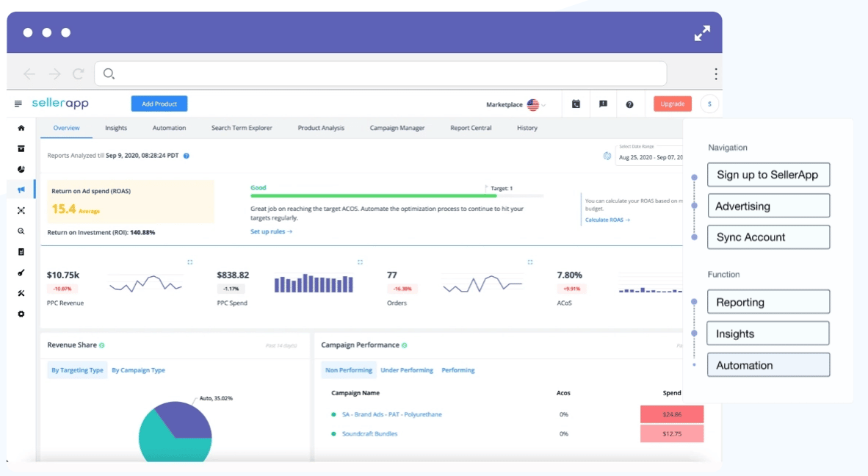Show Performing campaigns
868x476 pixels.
pyautogui.click(x=458, y=370)
